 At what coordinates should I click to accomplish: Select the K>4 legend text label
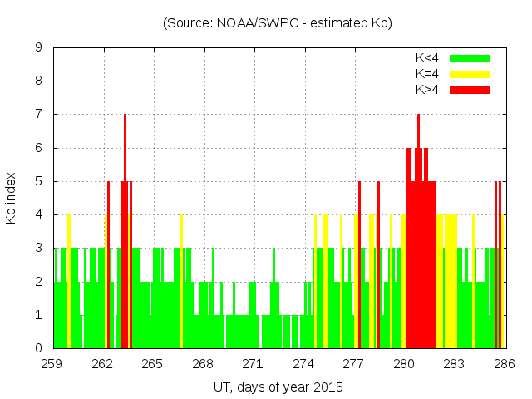click(x=427, y=90)
